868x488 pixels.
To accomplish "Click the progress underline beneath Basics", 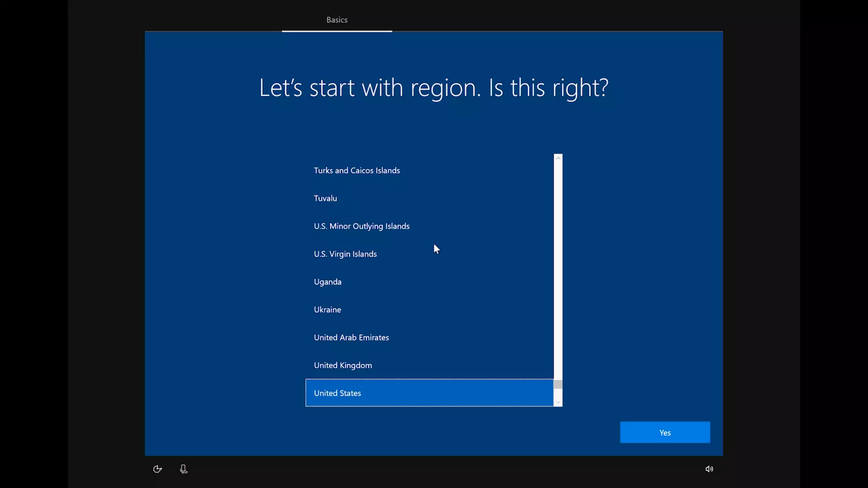I will coord(337,31).
